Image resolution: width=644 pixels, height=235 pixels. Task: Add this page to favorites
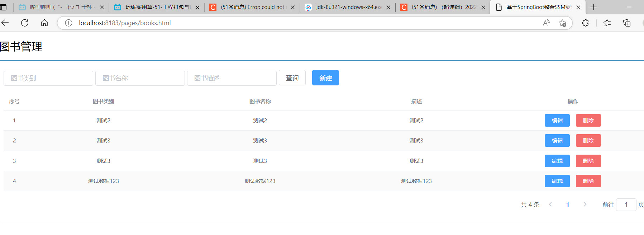562,23
